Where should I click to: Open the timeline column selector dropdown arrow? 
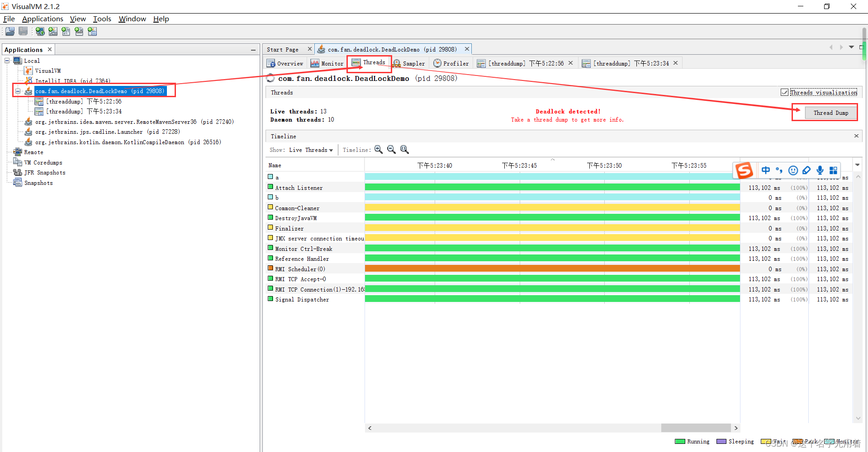pyautogui.click(x=857, y=165)
